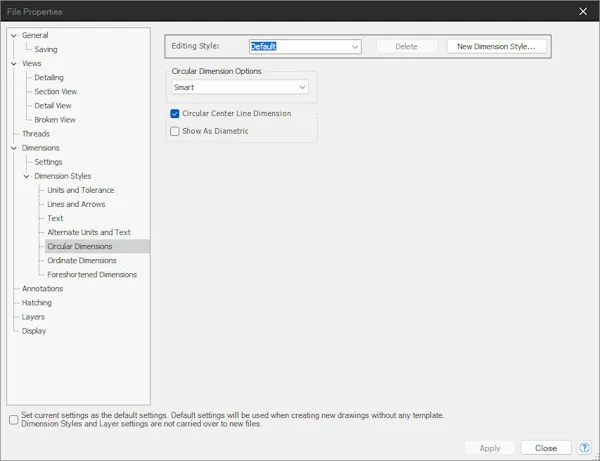This screenshot has height=461, width=600.
Task: Select Dimensions in the tree
Action: [40, 148]
